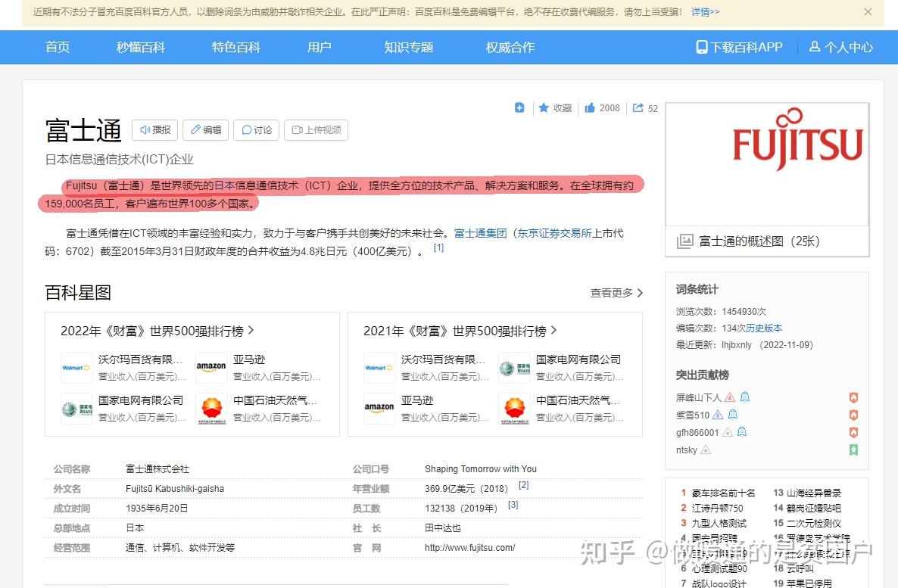898x588 pixels.
Task: Open contributor ntsky profile
Action: pyautogui.click(x=686, y=450)
